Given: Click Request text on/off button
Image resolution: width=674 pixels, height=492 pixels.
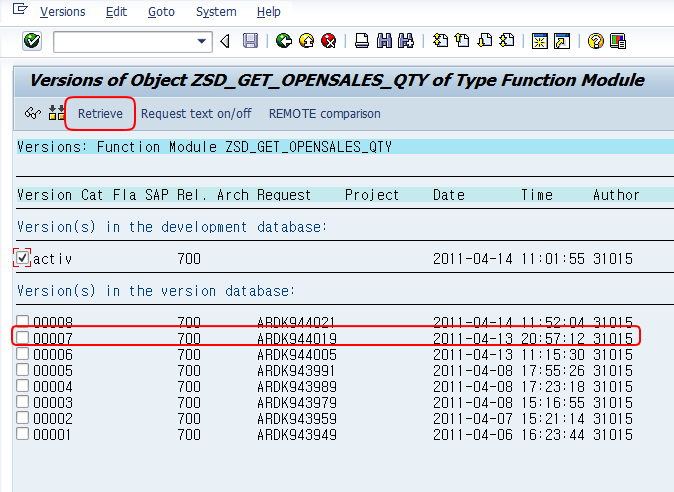Looking at the screenshot, I should click(x=196, y=113).
